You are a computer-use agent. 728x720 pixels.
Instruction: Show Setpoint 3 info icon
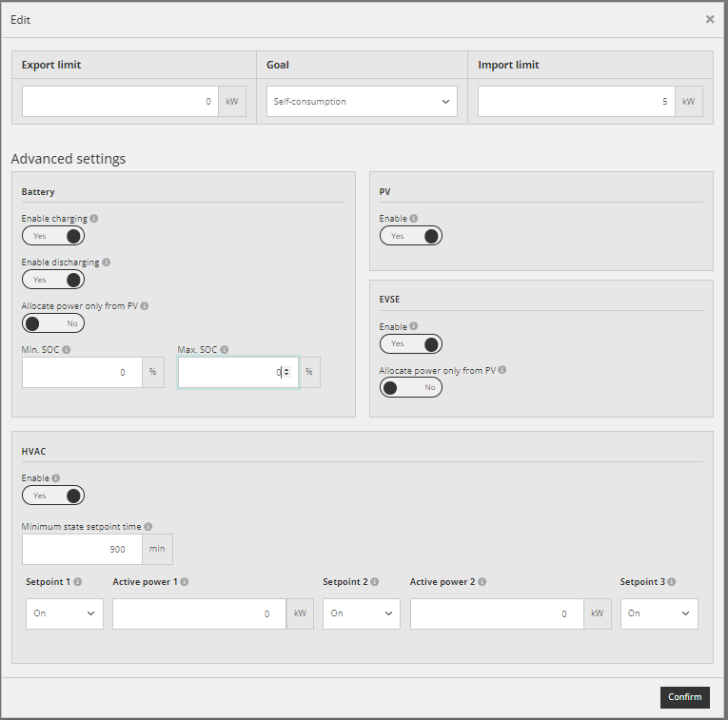(672, 582)
